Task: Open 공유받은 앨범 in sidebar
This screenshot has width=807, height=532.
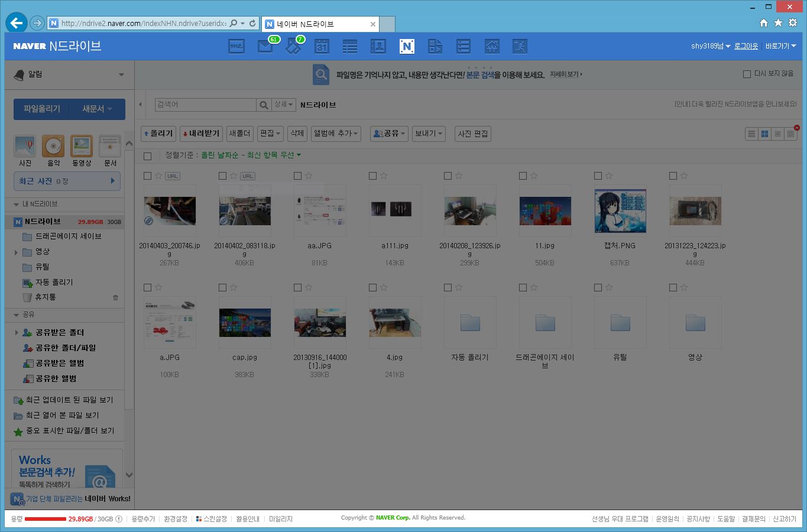Action: pyautogui.click(x=60, y=364)
